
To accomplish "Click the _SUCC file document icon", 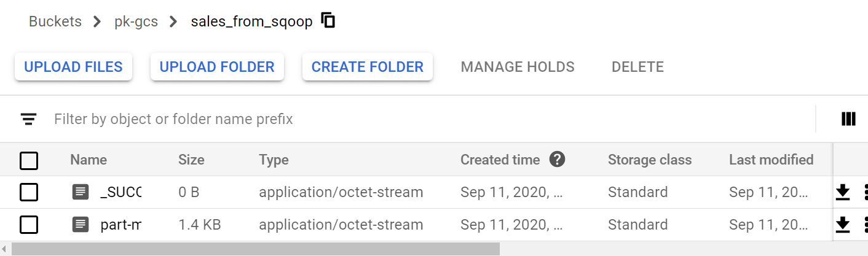I will coord(80,192).
